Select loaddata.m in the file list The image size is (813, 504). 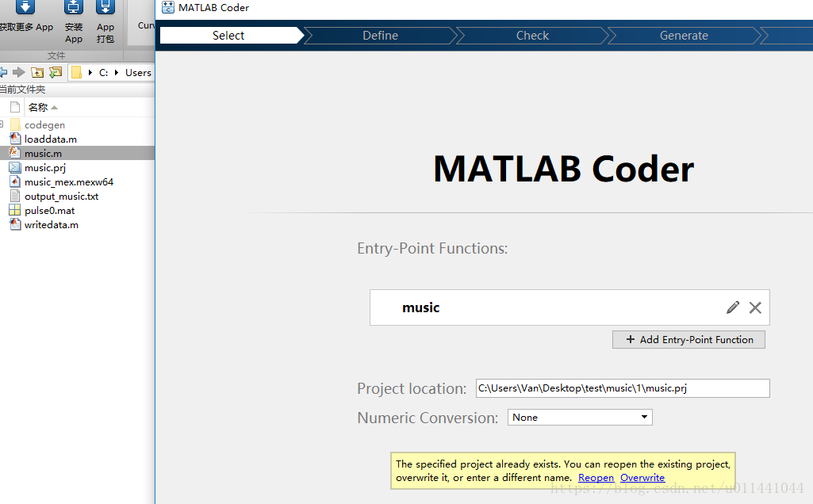pyautogui.click(x=51, y=139)
